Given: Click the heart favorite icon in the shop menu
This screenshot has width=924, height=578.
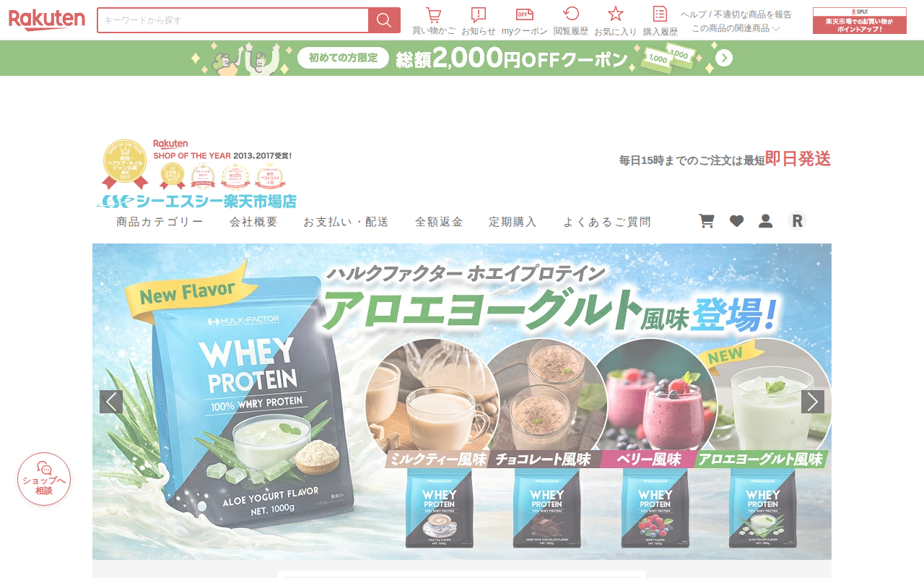Looking at the screenshot, I should coord(736,221).
